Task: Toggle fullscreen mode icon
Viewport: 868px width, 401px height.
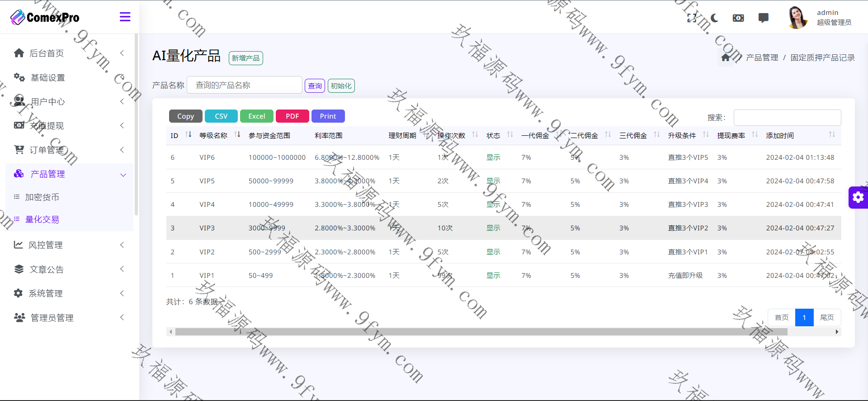Action: tap(692, 18)
